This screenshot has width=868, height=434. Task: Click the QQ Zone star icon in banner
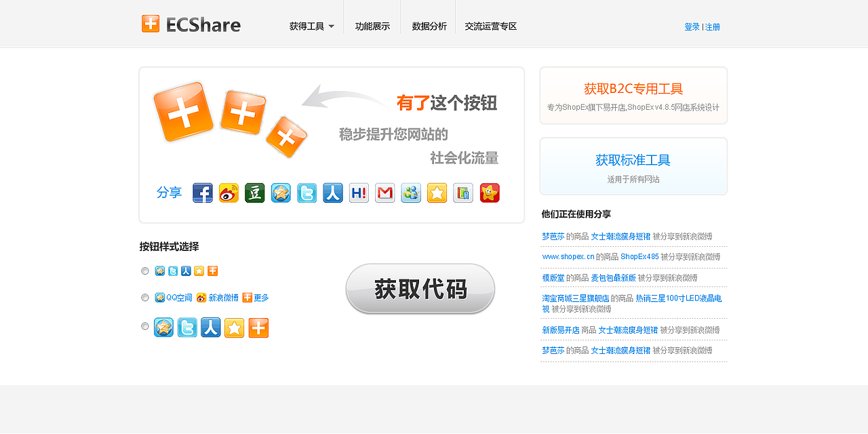click(281, 193)
